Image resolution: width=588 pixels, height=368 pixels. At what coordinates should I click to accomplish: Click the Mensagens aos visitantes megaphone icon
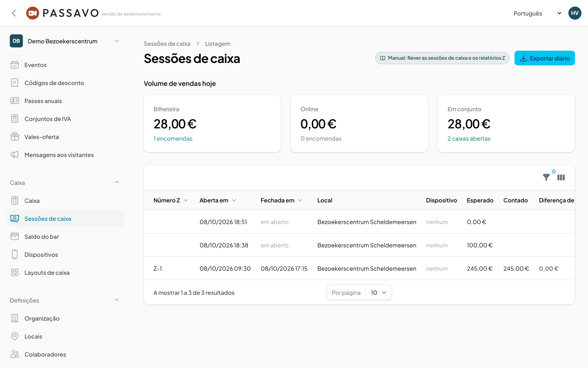tap(14, 155)
